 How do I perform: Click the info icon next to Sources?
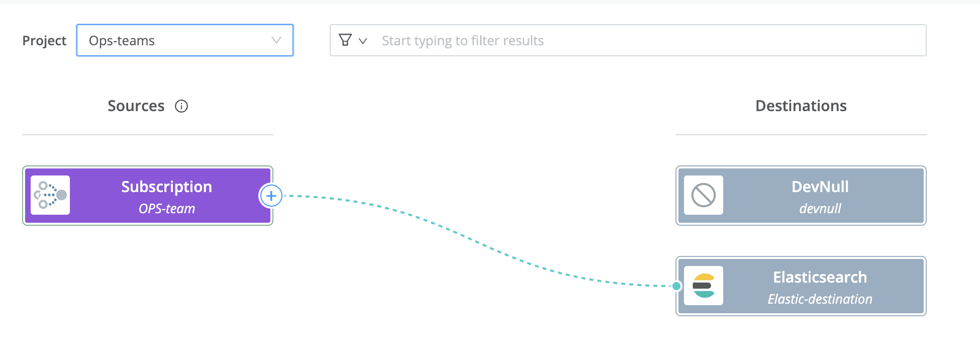(181, 106)
